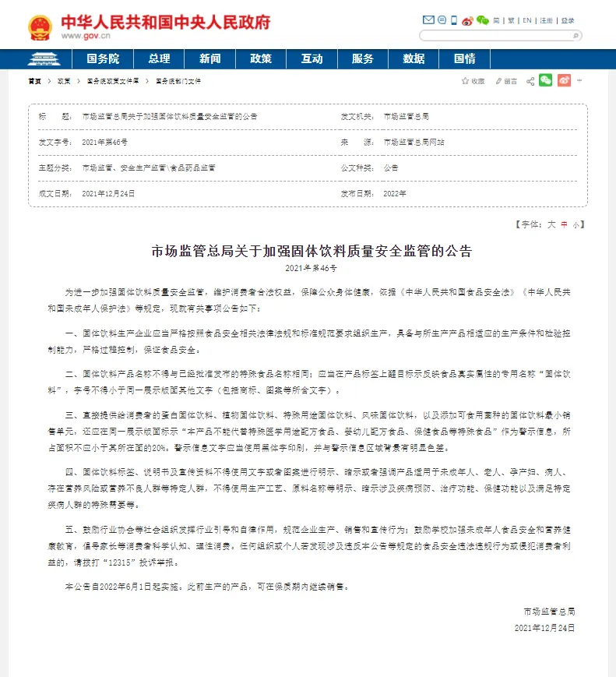This screenshot has width=616, height=677.
Task: Set font size to 小
Action: (576, 225)
